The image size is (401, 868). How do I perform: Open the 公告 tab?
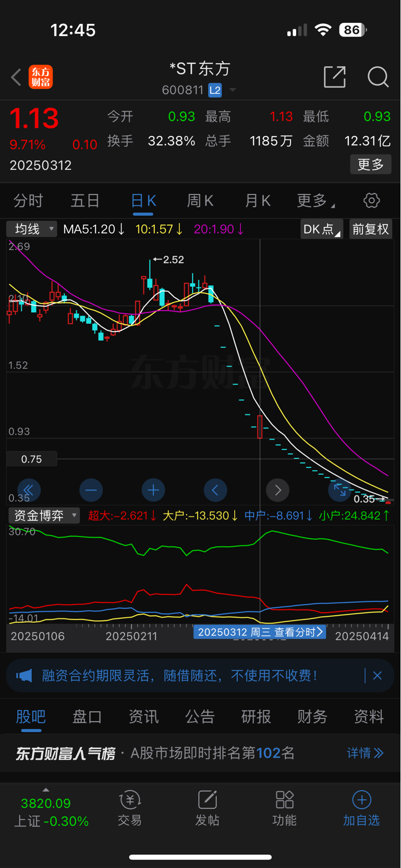click(200, 717)
